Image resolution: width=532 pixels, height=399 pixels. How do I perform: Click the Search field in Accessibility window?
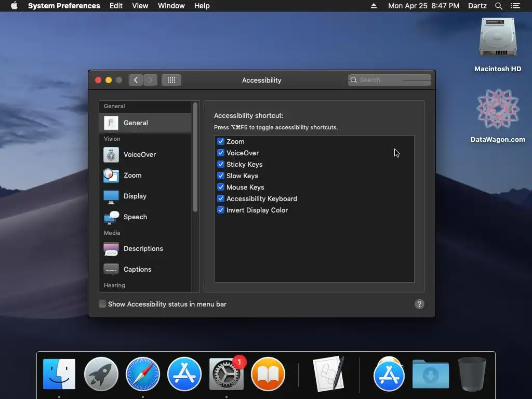pos(390,80)
